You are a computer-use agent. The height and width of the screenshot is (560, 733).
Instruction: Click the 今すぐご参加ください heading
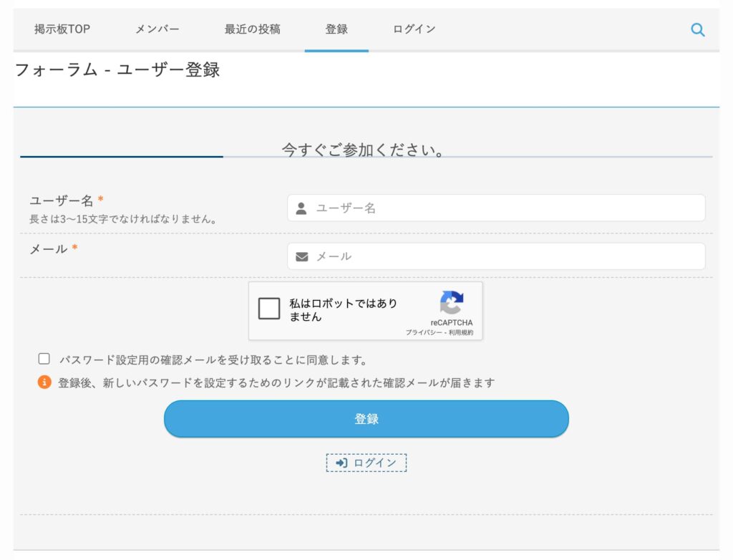363,150
